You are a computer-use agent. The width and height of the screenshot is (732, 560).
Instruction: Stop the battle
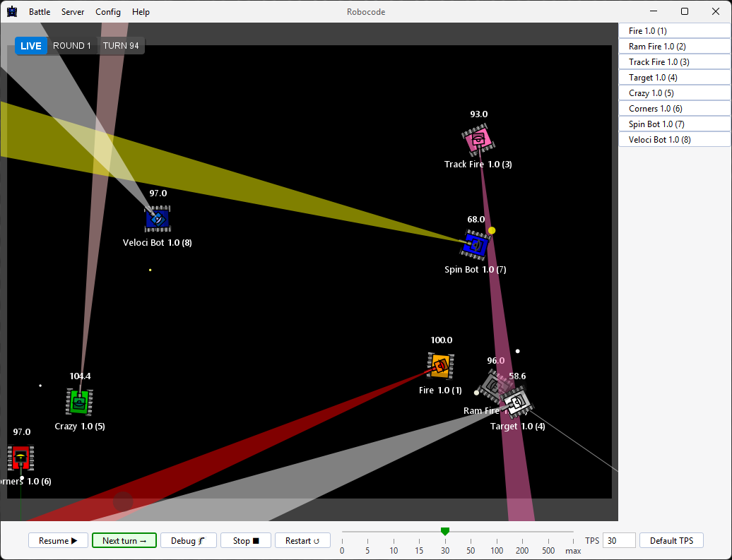click(x=246, y=540)
